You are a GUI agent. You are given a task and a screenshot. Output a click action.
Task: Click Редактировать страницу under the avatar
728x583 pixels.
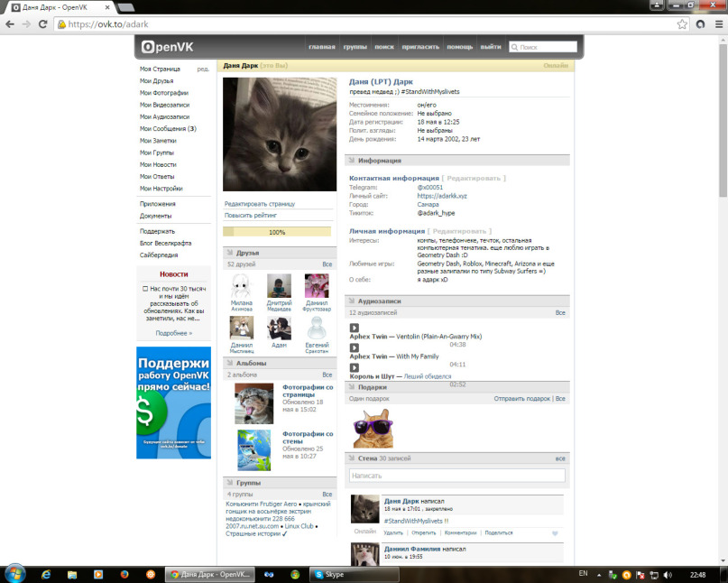point(260,204)
